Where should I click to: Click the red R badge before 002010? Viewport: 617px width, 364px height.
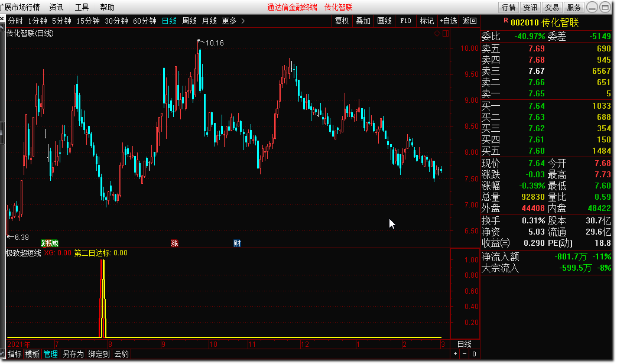coord(506,21)
